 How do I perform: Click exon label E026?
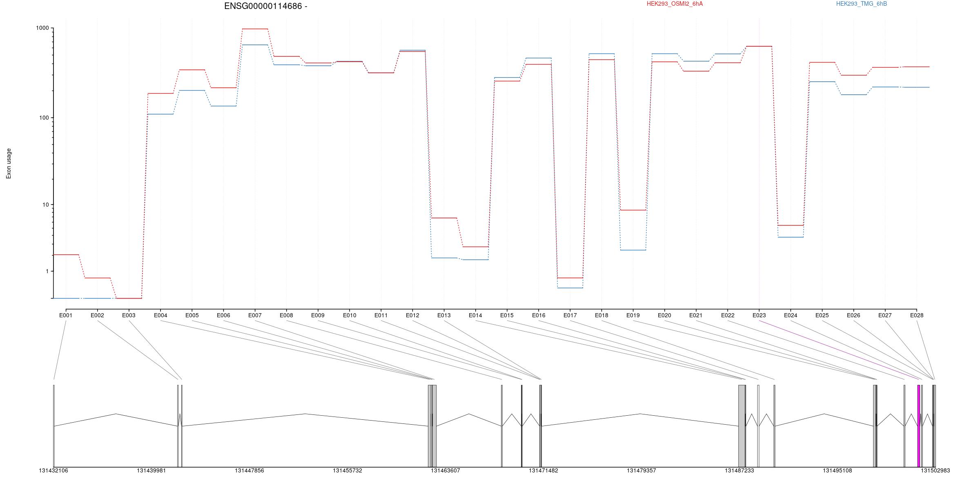(853, 315)
